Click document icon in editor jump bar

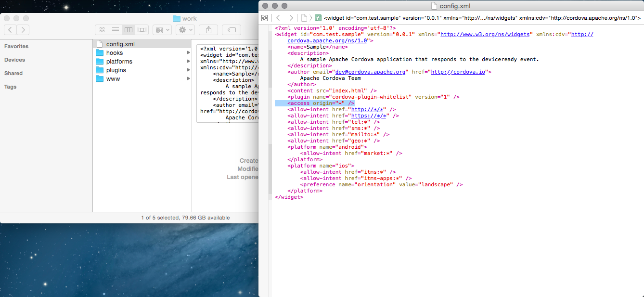304,18
